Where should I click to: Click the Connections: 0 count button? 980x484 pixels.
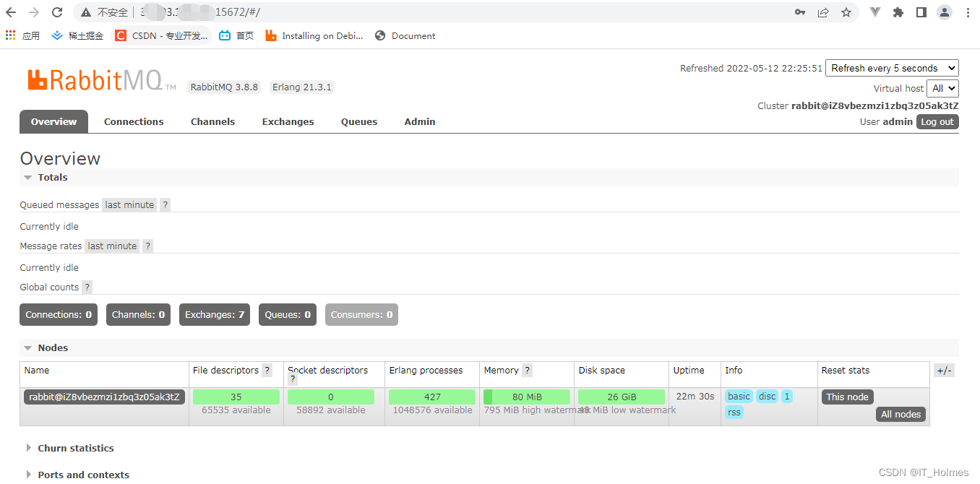point(59,314)
